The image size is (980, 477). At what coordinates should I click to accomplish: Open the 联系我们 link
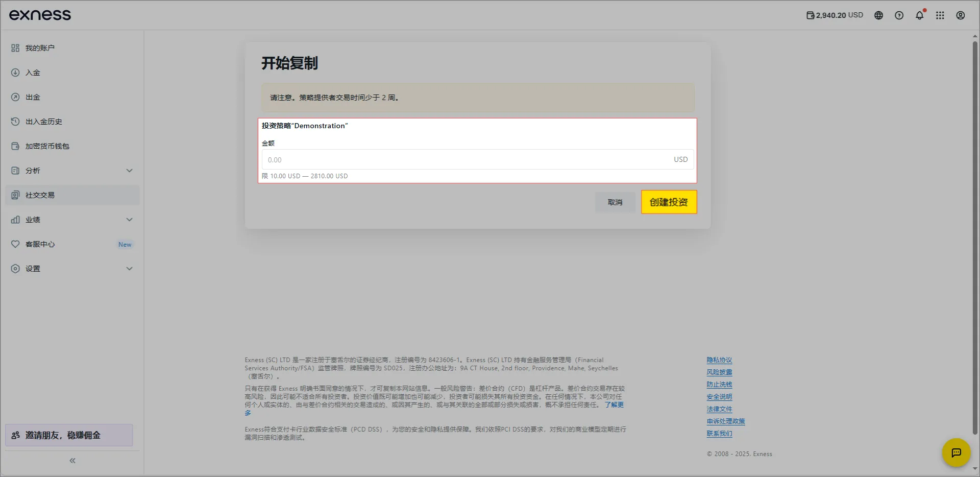point(719,434)
